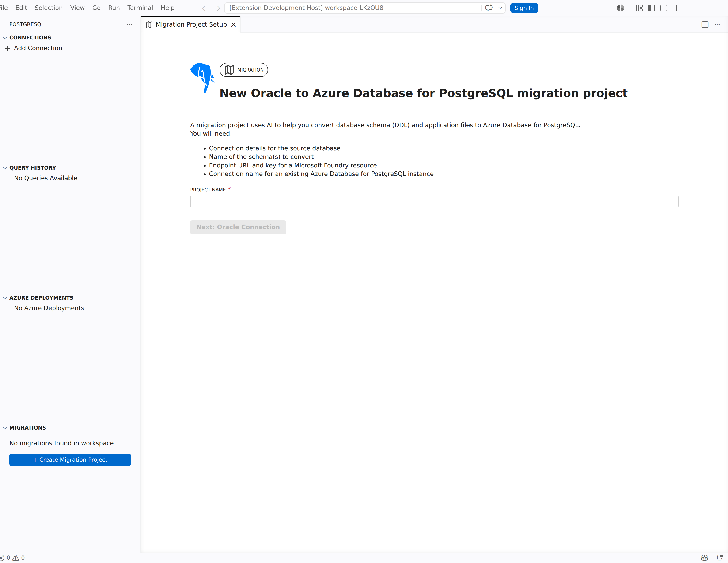
Task: Click the agent sessions icon in title bar
Action: (620, 8)
